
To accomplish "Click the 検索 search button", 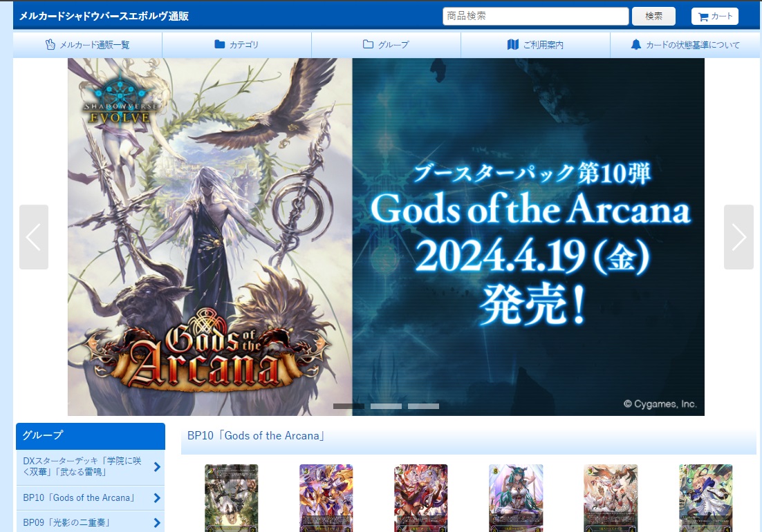I will click(653, 16).
